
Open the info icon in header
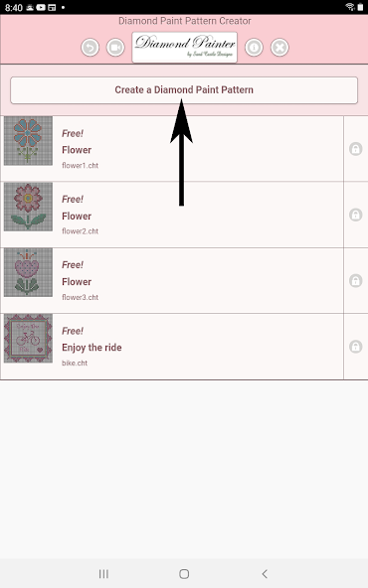tap(255, 48)
